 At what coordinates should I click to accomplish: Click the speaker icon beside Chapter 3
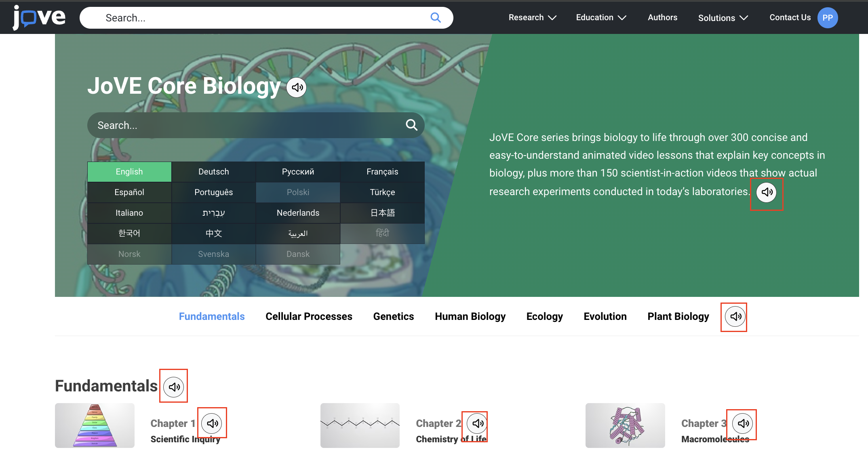click(742, 423)
